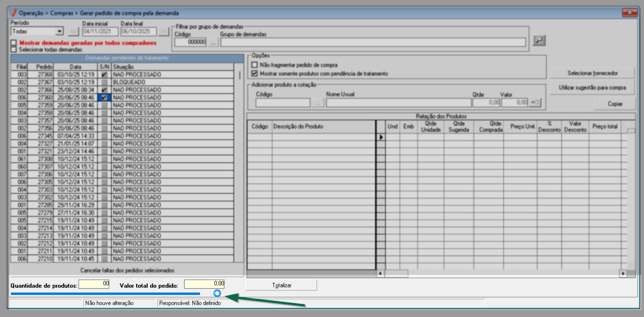Image resolution: width=644 pixels, height=317 pixels.
Task: Click the Copiar button
Action: coord(614,104)
